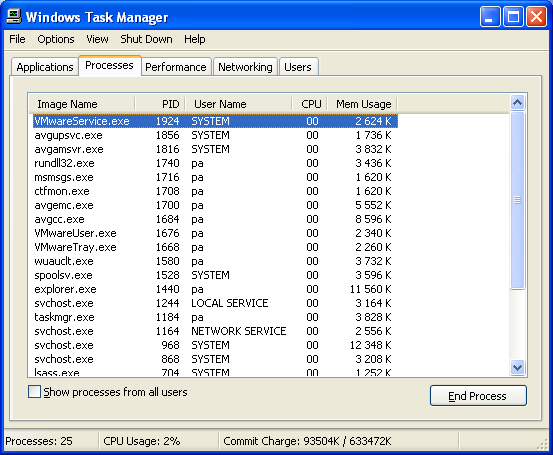Select the explorer.exe process row

[215, 289]
